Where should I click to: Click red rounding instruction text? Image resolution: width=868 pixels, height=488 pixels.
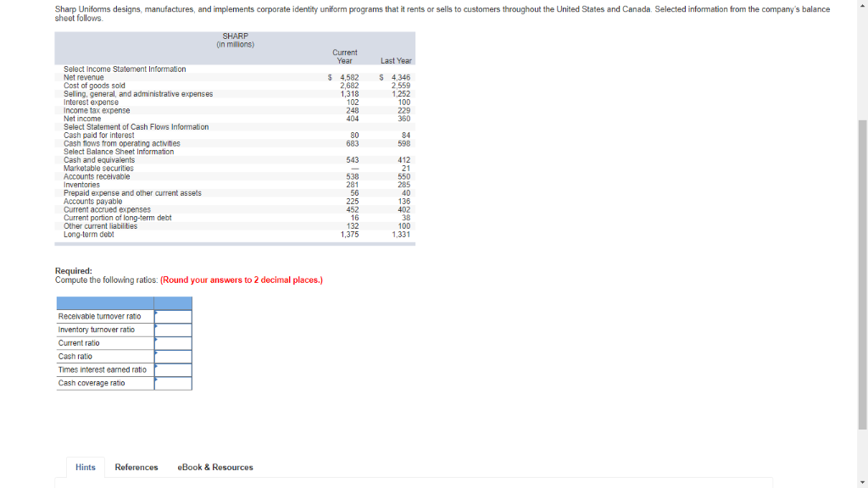[x=242, y=280]
